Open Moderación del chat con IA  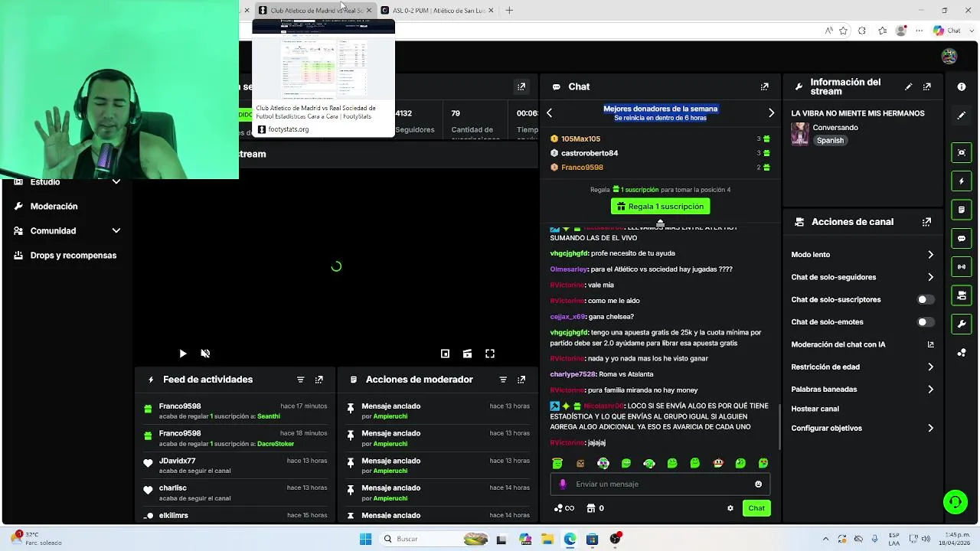pos(863,344)
